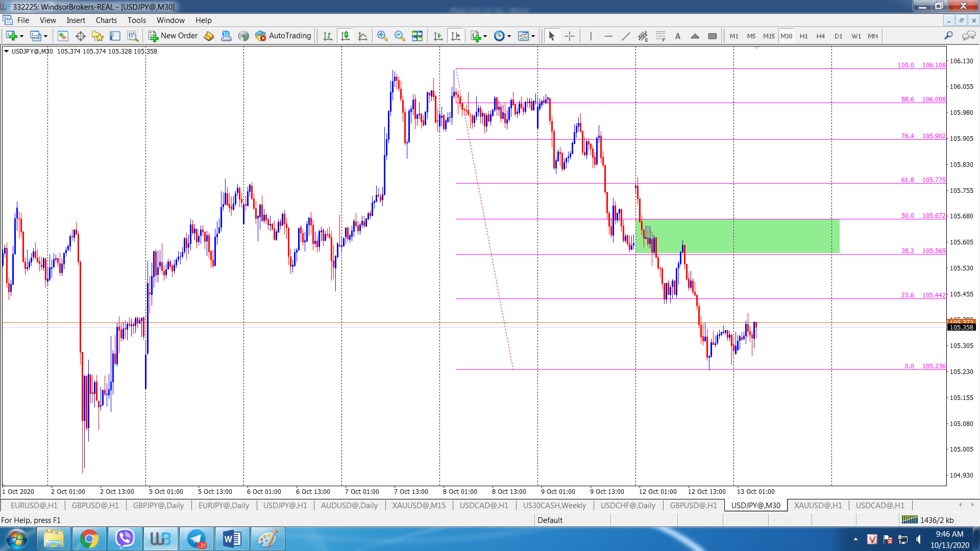Expand the Profiles dropdown arrow
Viewport: 980px width, 551px height.
[45, 36]
